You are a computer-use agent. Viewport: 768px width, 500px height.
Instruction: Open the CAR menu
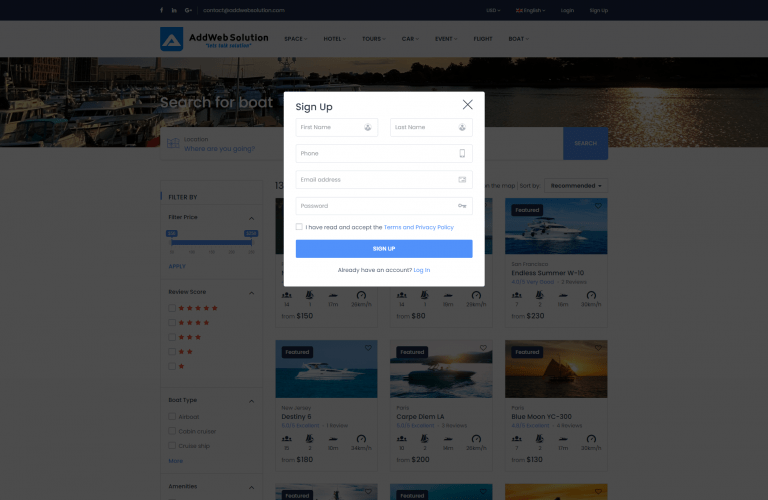pyautogui.click(x=410, y=39)
